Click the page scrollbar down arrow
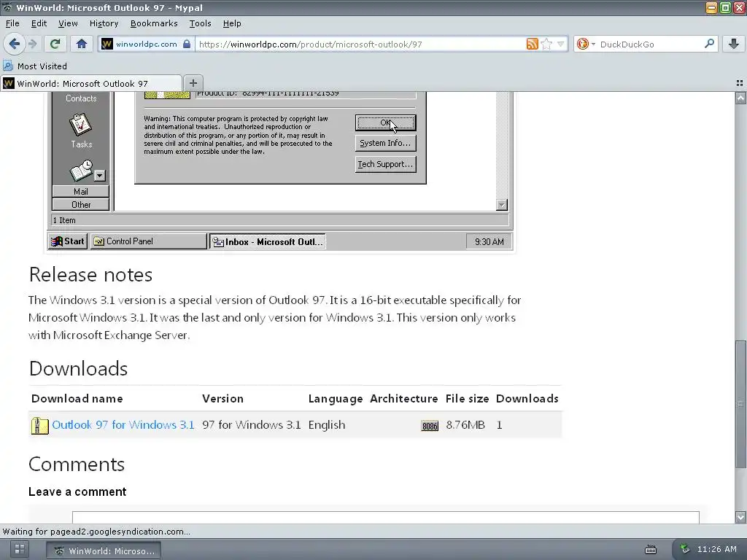The width and height of the screenshot is (747, 560). (x=740, y=517)
